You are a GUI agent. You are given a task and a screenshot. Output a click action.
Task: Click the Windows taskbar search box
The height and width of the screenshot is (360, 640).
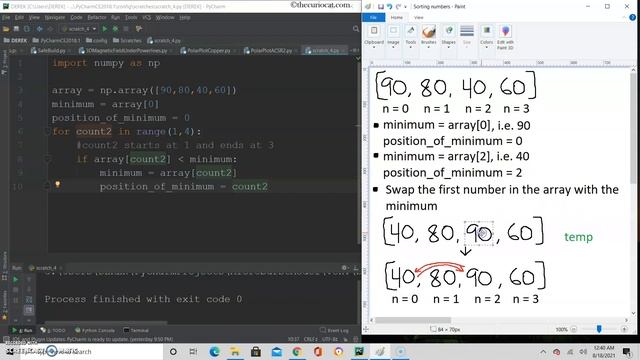91,351
